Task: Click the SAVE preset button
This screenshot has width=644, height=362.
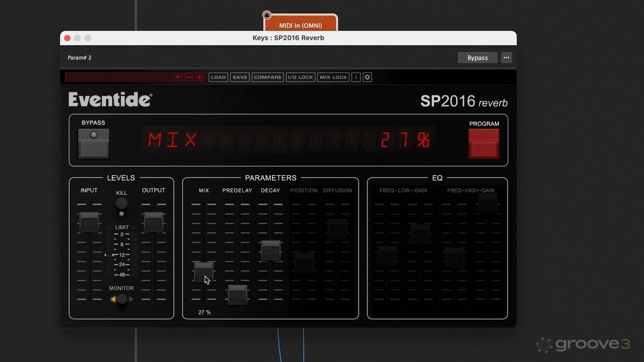Action: point(240,77)
